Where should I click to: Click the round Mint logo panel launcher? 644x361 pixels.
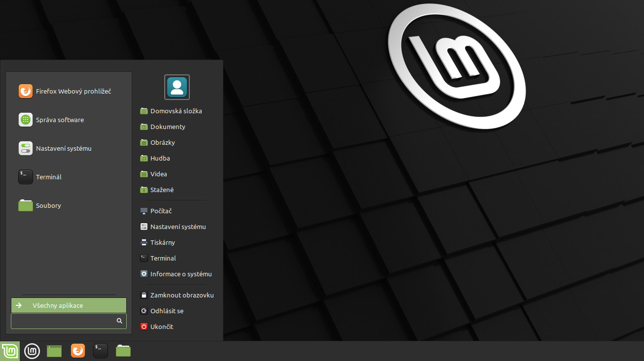(x=32, y=351)
